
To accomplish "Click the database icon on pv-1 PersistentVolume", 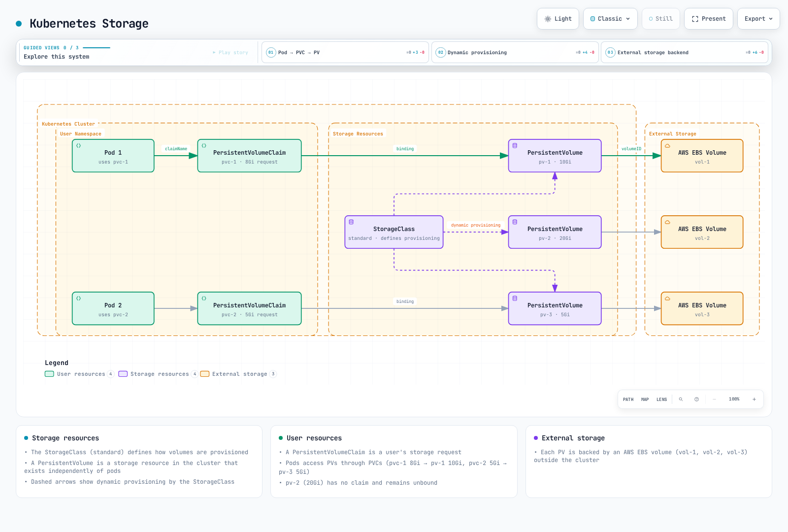I will [515, 146].
